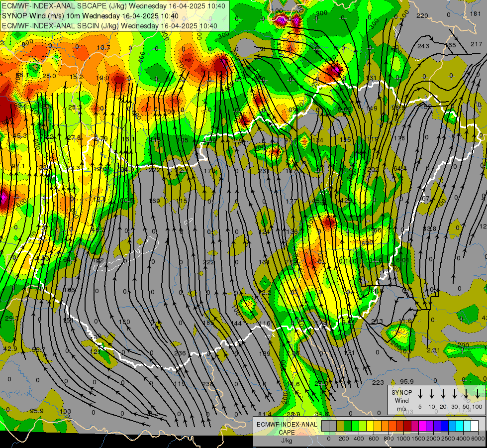Click the 72.2 value on the map
The image size is (487, 448).
[x=265, y=292]
